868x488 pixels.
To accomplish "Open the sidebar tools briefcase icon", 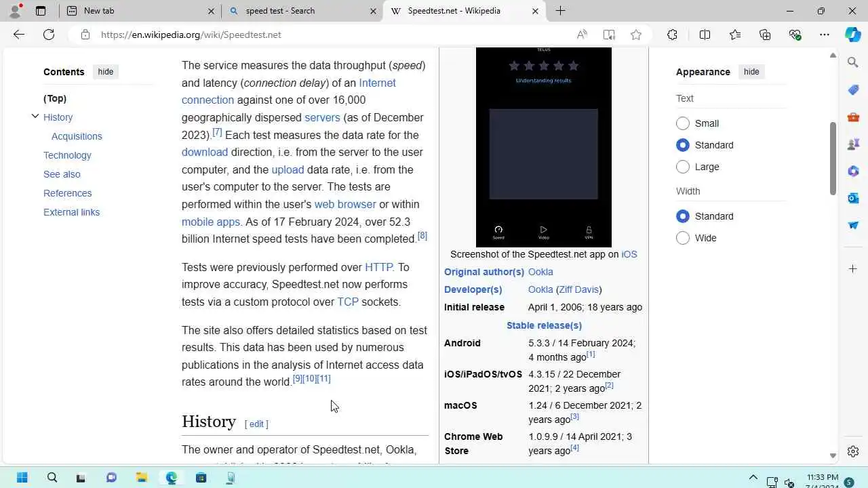I will [853, 117].
